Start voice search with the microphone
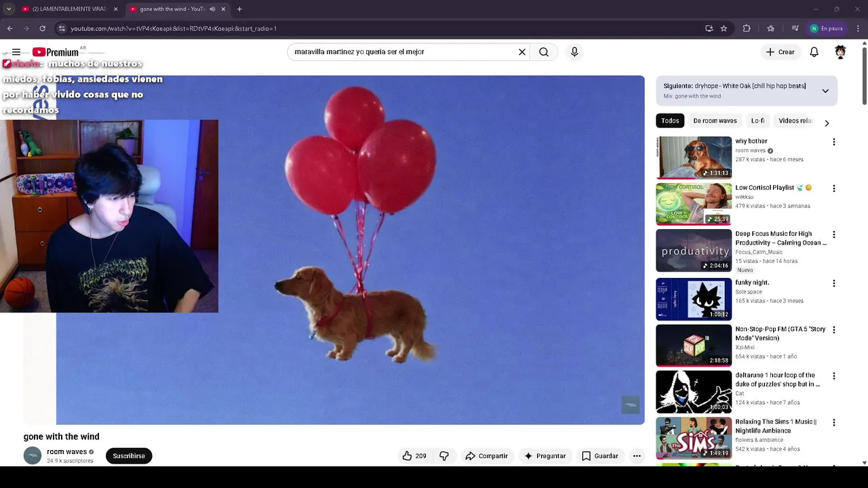The height and width of the screenshot is (488, 868). (x=574, y=52)
